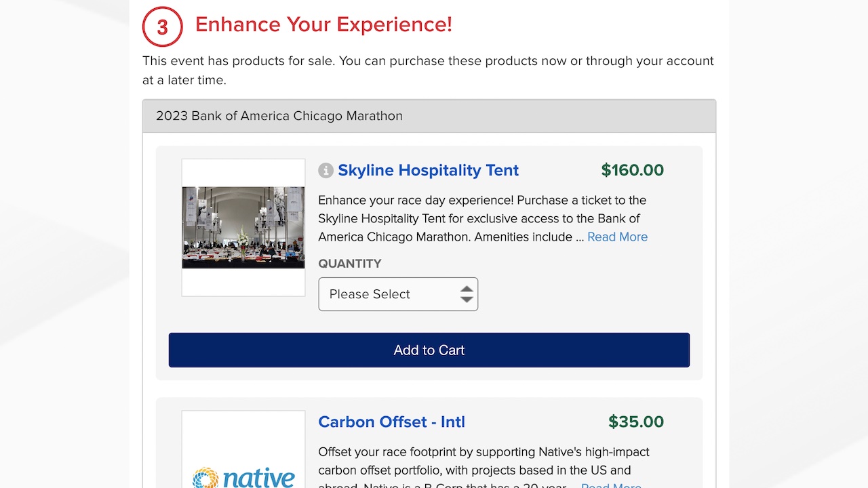The width and height of the screenshot is (868, 488).
Task: Click the native logo image
Action: pyautogui.click(x=243, y=476)
